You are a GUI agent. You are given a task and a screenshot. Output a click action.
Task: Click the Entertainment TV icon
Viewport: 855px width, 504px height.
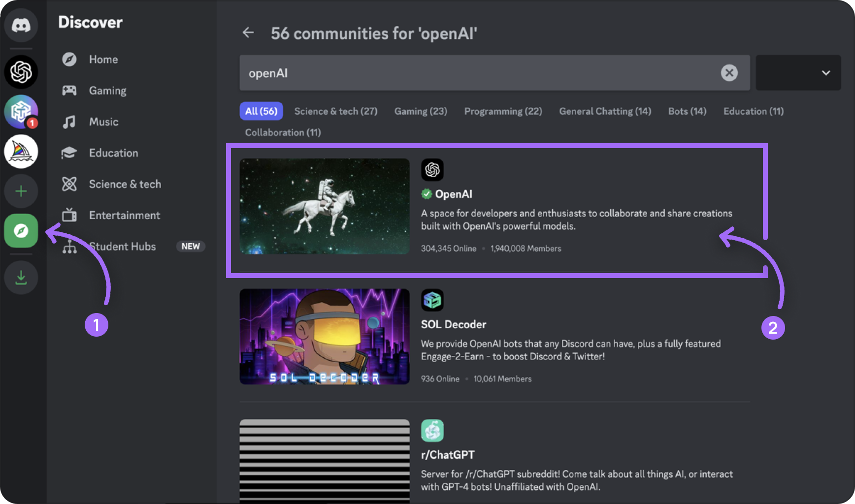tap(69, 215)
